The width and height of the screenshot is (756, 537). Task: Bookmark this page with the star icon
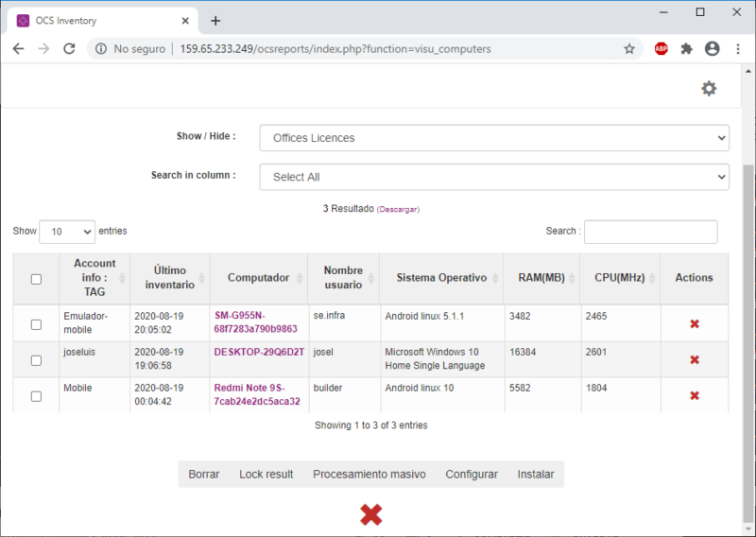(629, 49)
